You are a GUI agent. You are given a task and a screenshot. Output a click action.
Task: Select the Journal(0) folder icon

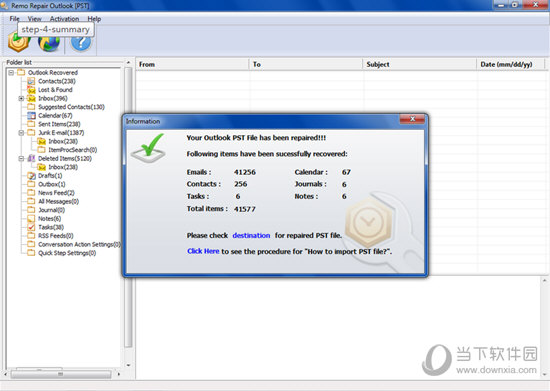[x=31, y=210]
